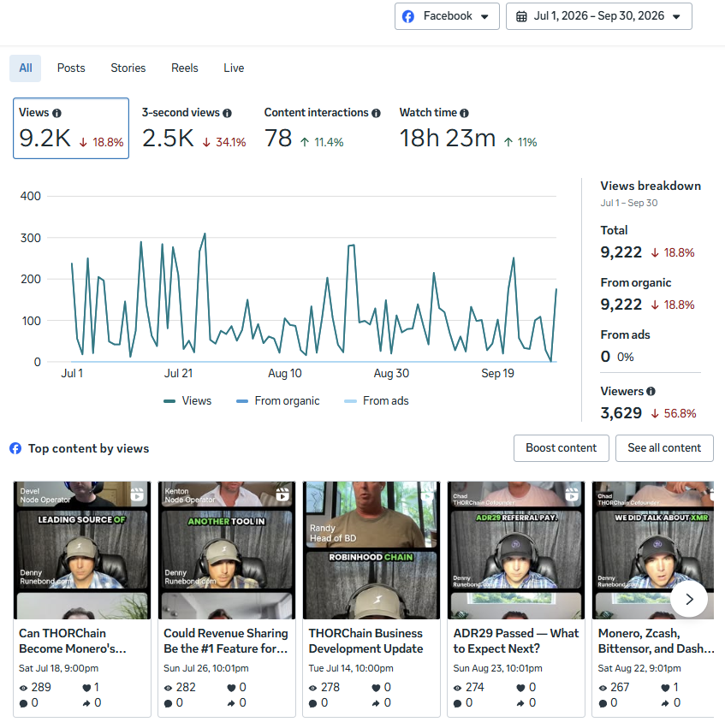Click the views eye icon showing 282

[x=168, y=688]
